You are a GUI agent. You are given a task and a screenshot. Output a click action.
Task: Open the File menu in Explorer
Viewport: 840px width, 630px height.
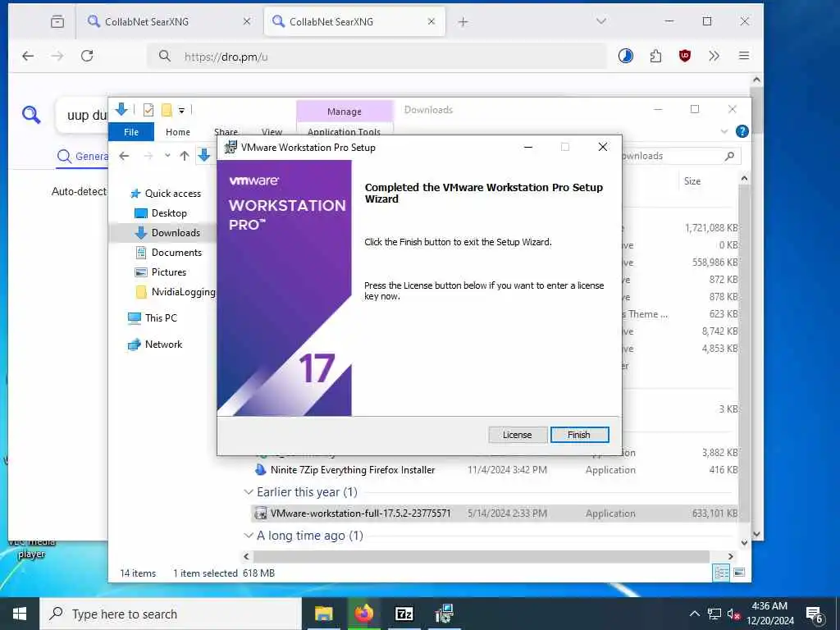[131, 132]
